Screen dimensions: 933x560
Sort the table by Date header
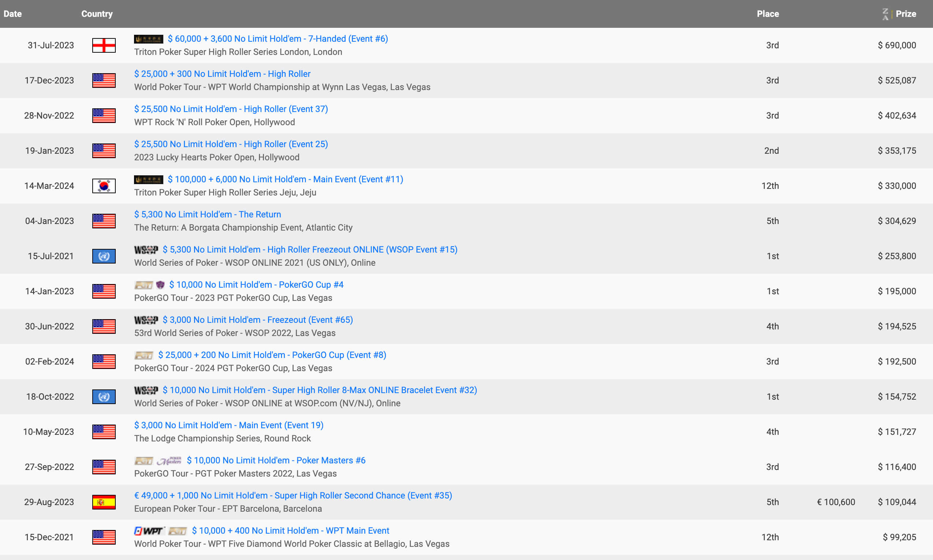pyautogui.click(x=12, y=14)
